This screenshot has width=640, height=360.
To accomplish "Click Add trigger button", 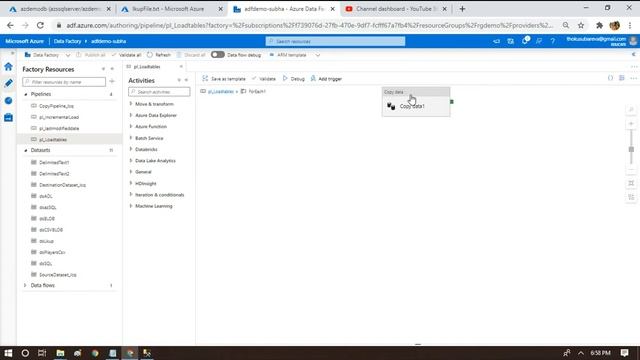I will click(326, 79).
